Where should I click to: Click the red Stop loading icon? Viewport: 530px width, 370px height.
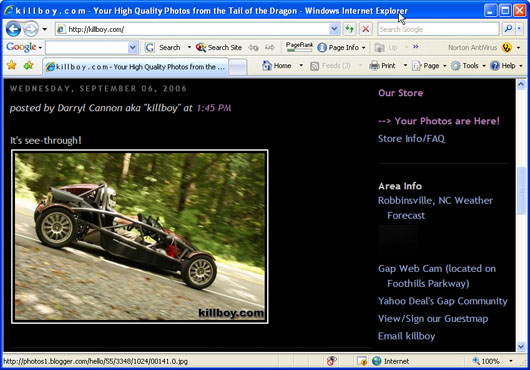(x=365, y=29)
